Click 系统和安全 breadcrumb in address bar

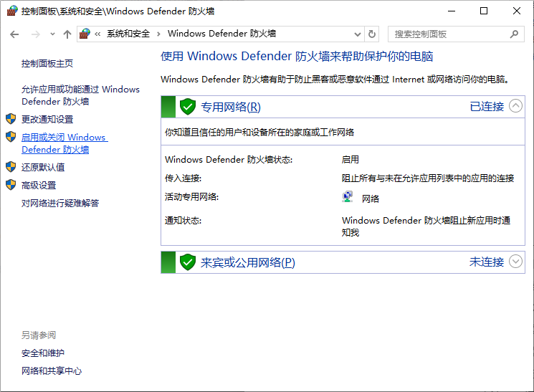128,34
